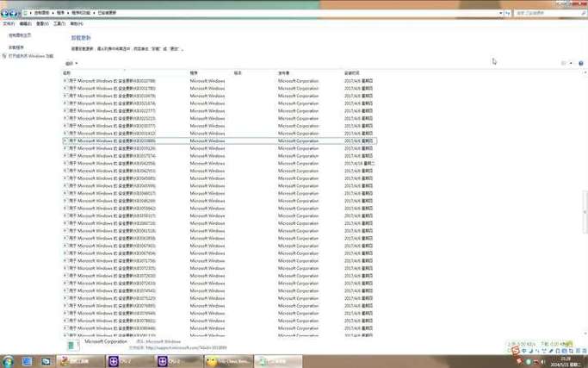Expand the arrow after 控制面板 breadcrumb

click(53, 13)
